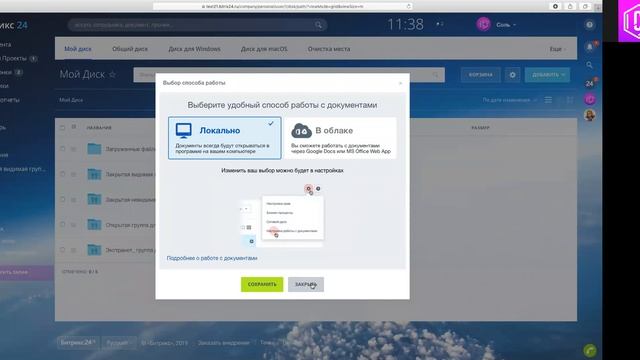640x360 pixels.
Task: Click the header search magnifier icon
Action: click(x=318, y=25)
